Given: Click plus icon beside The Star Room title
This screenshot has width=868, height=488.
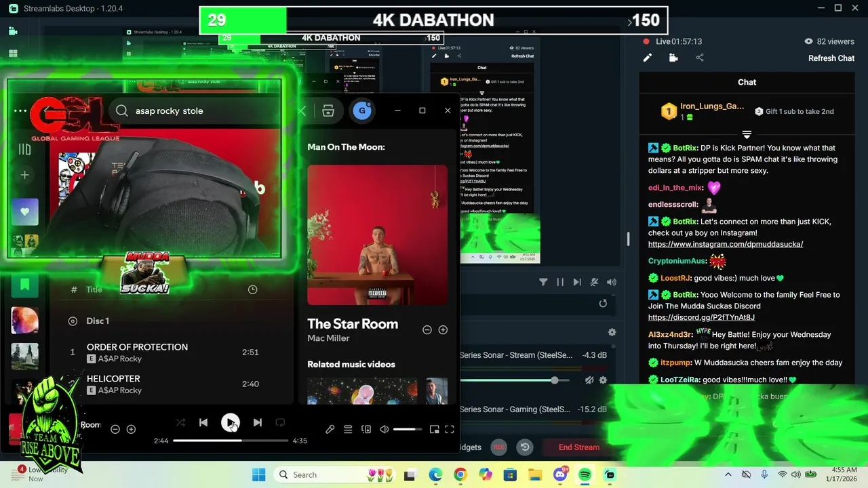Looking at the screenshot, I should (443, 330).
